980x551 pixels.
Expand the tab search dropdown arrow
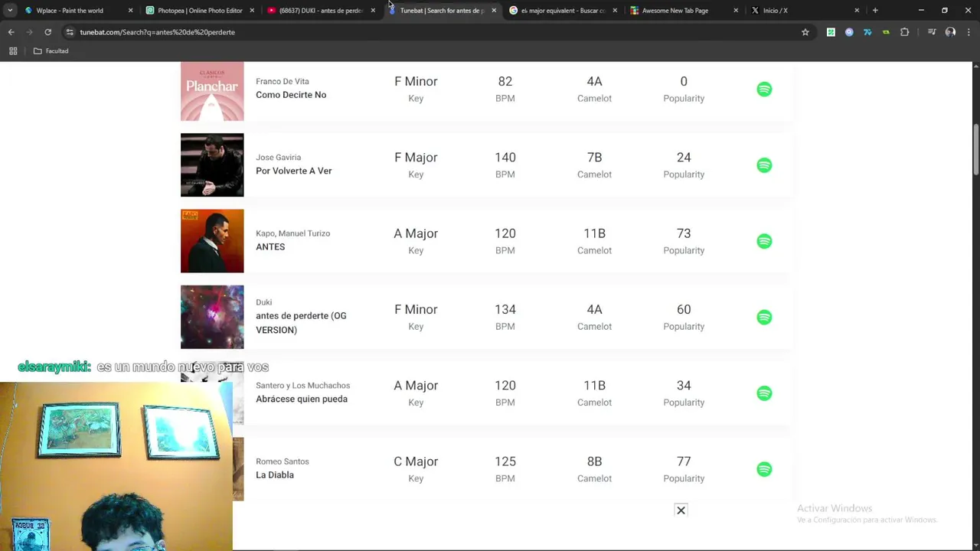point(10,11)
